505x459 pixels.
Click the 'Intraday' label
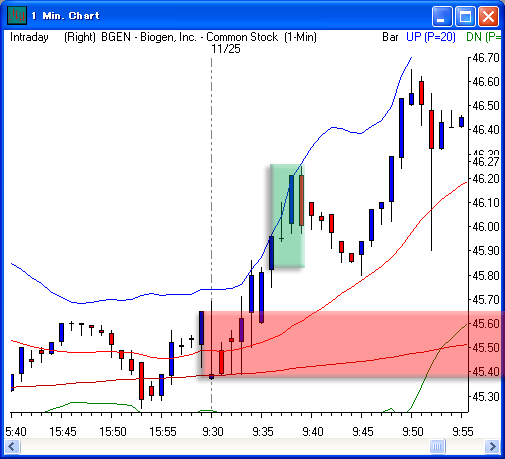point(29,37)
